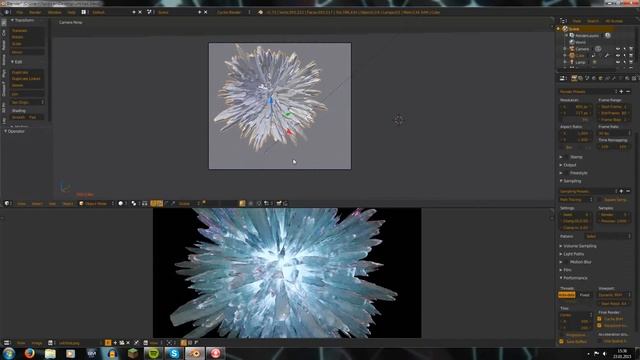Open the Window menu
The image size is (640, 360).
pyautogui.click(x=54, y=12)
